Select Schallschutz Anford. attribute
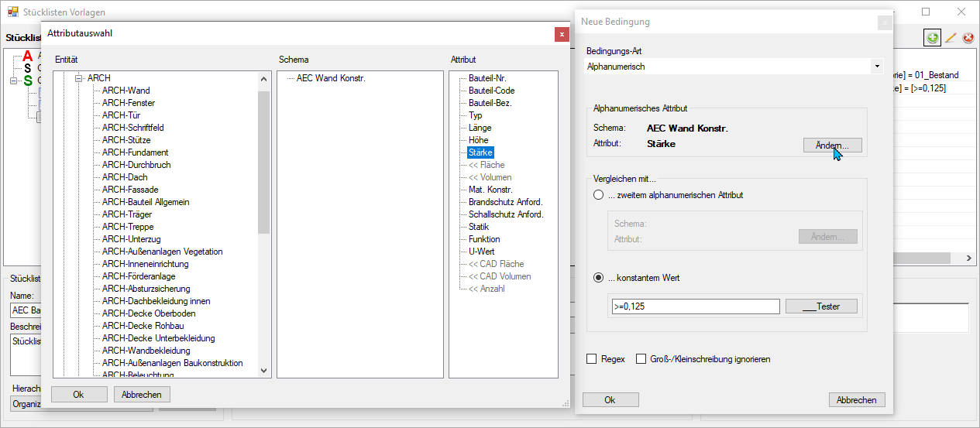Image resolution: width=980 pixels, height=428 pixels. (x=506, y=214)
